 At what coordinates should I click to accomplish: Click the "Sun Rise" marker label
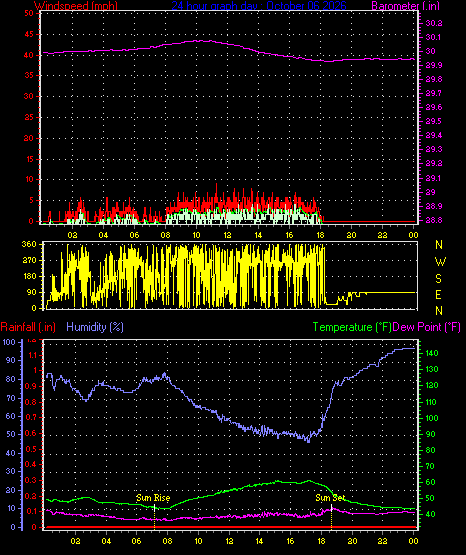pos(153,498)
